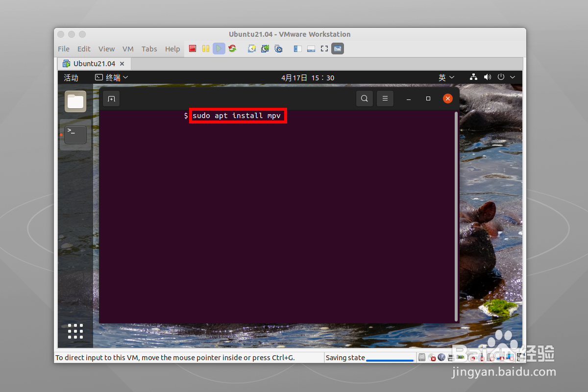Screen dimensions: 588x392
Task: Click the CD/DVD device status icon
Action: point(432,357)
